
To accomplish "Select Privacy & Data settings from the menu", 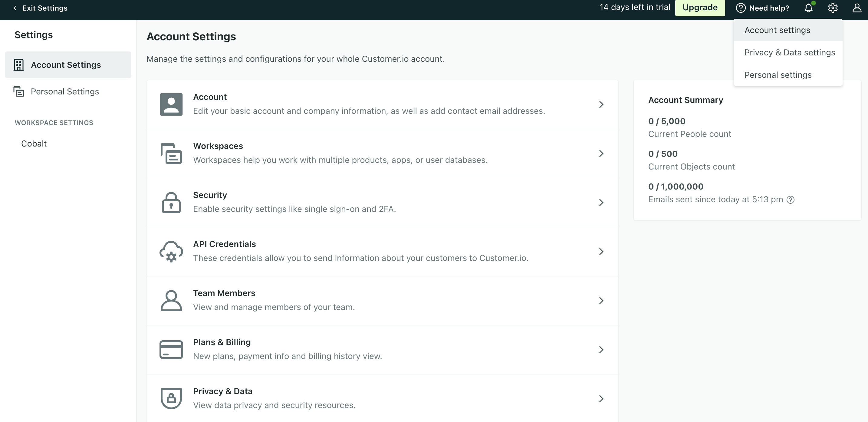I will [x=790, y=52].
